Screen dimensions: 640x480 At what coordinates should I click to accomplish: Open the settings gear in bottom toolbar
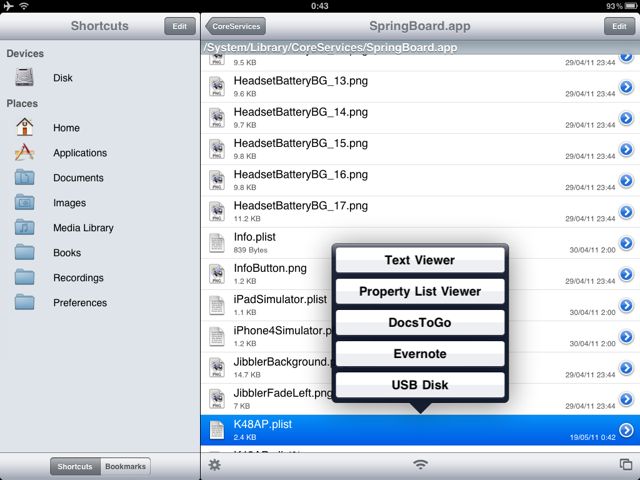215,464
